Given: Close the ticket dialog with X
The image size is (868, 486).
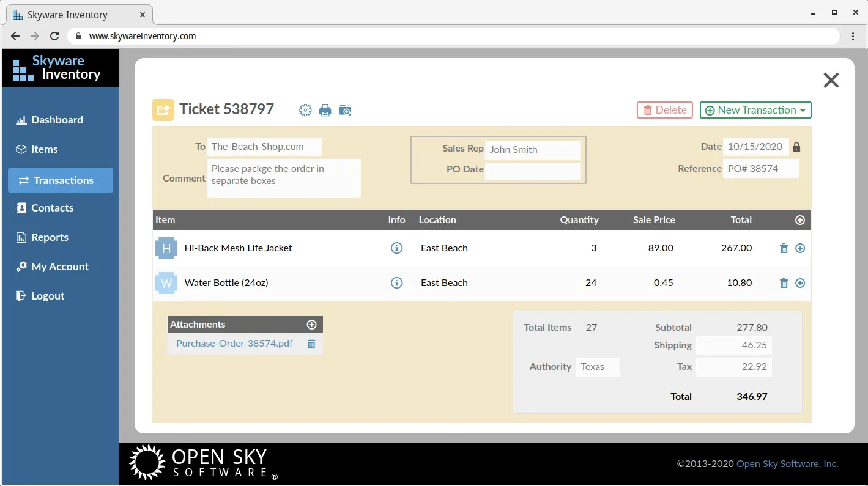Looking at the screenshot, I should point(831,80).
